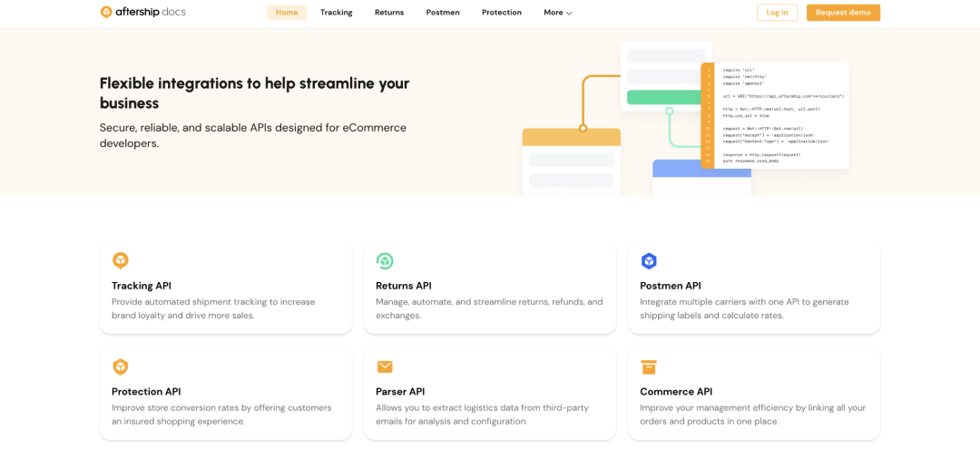Click the chevron next to More
Image resolution: width=980 pixels, height=450 pixels.
(x=569, y=13)
